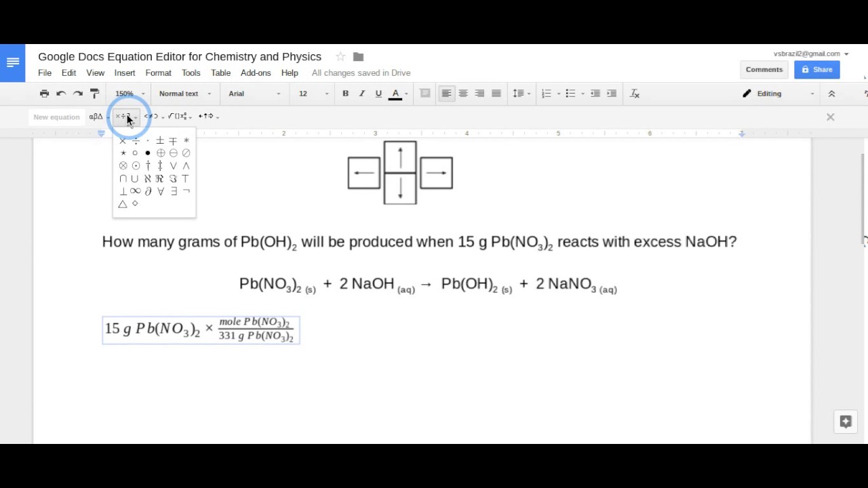The image size is (868, 488).
Task: Insert the circled plus ⊕ symbol
Action: (x=161, y=153)
